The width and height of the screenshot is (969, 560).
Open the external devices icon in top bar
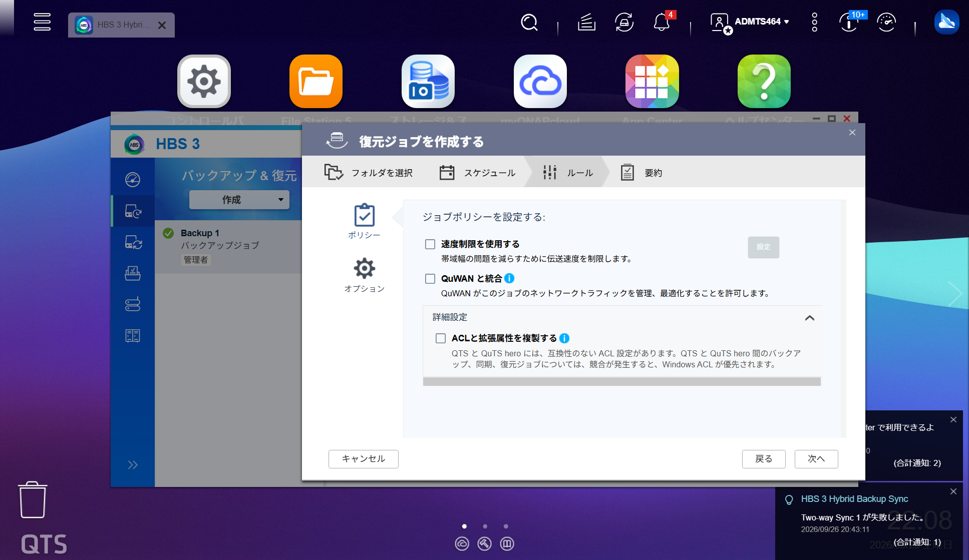(x=624, y=23)
